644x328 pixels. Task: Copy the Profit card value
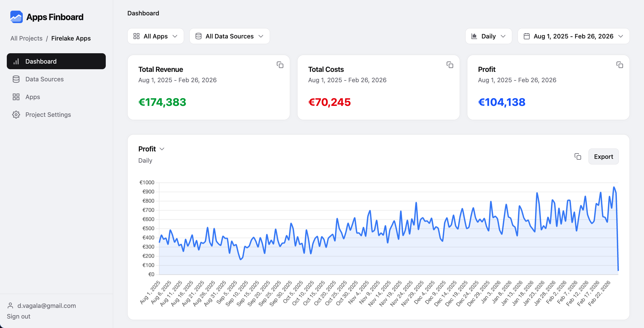coord(619,65)
